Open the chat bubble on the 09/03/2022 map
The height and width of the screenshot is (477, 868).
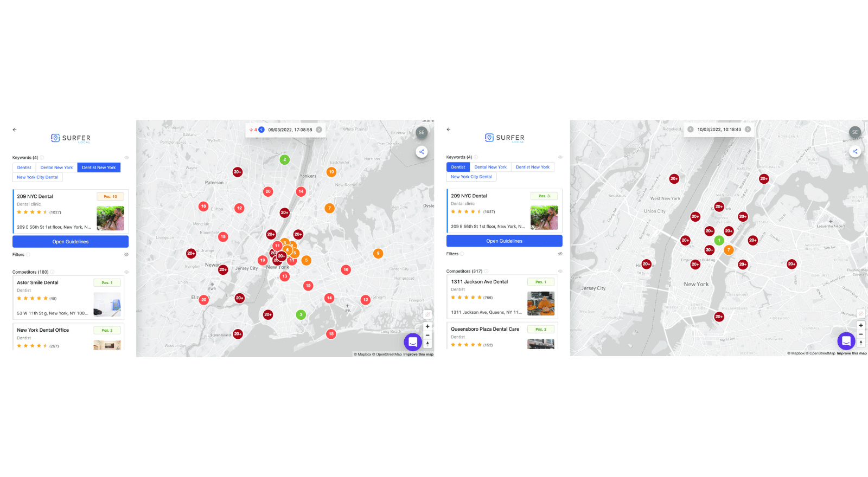(x=413, y=342)
